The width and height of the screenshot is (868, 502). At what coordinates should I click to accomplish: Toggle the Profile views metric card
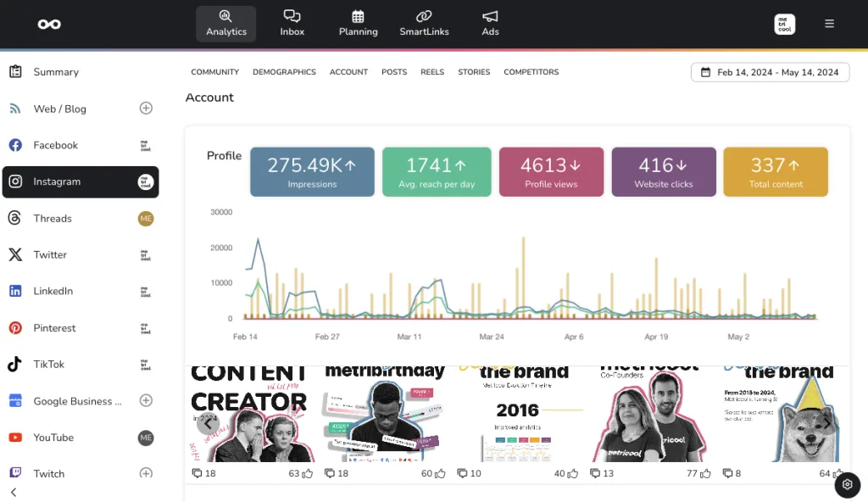tap(551, 172)
